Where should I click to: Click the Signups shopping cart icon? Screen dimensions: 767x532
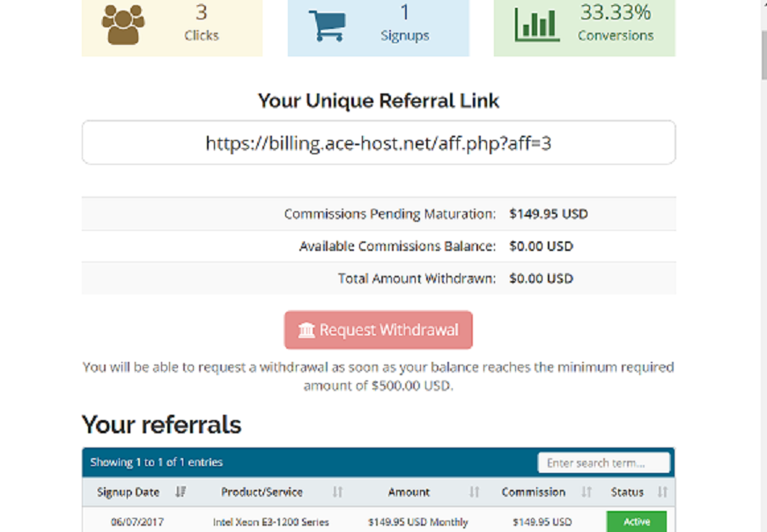[328, 26]
